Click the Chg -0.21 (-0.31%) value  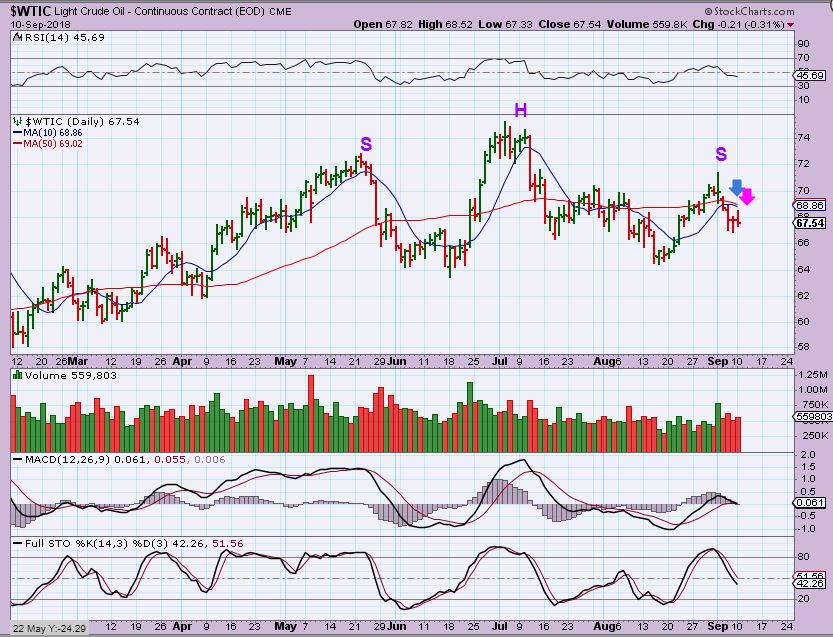[738, 24]
